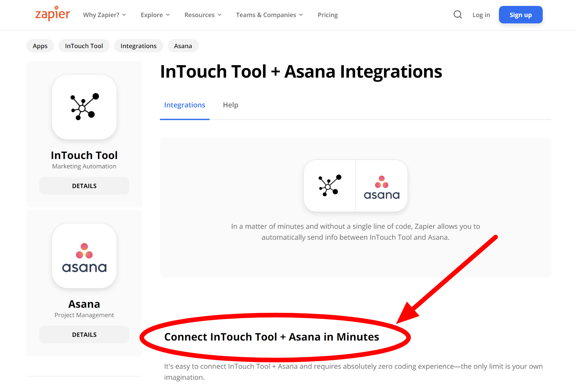Screen dimensions: 576x392
Task: Click the 'In a matter of minutes' description
Action: (x=356, y=232)
